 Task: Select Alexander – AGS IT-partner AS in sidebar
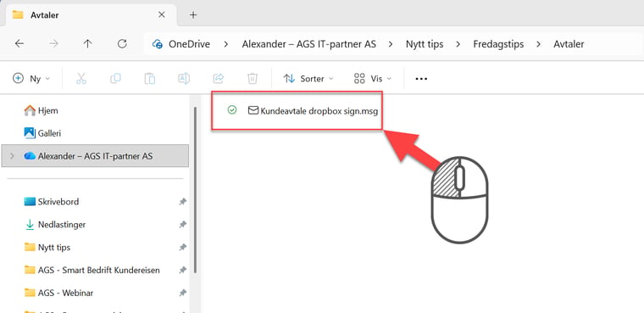coord(95,156)
